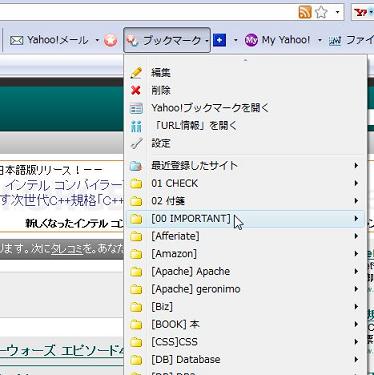Image resolution: width=374 pixels, height=375 pixels.
Task: Open the [Apache] Apache folder
Action: [x=245, y=272]
